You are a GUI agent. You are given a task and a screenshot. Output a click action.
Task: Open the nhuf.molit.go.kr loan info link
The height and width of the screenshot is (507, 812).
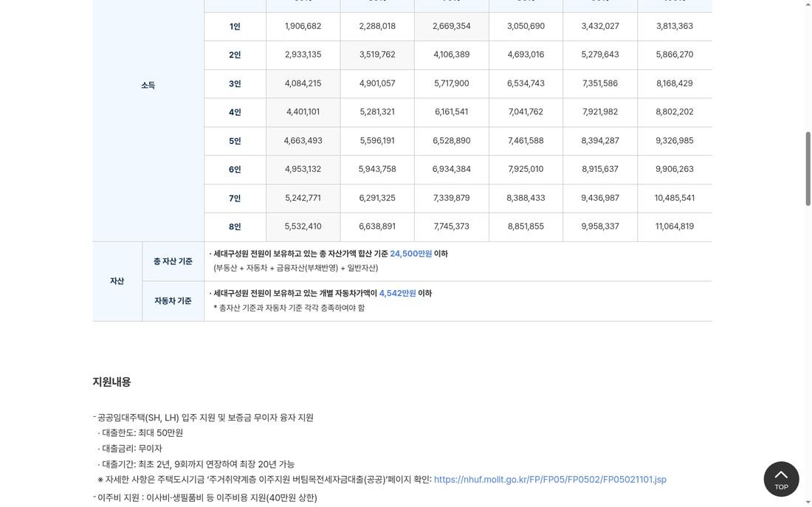550,480
